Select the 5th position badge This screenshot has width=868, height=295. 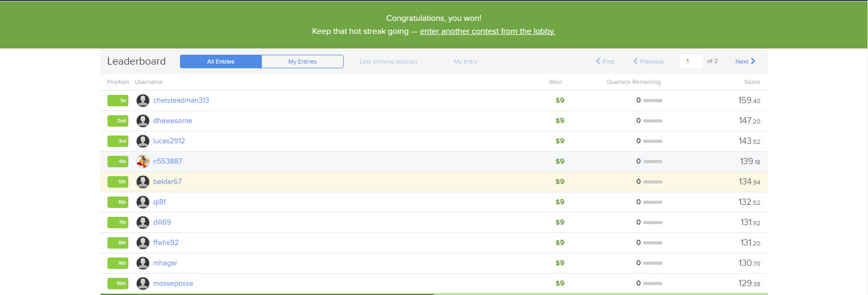click(118, 182)
